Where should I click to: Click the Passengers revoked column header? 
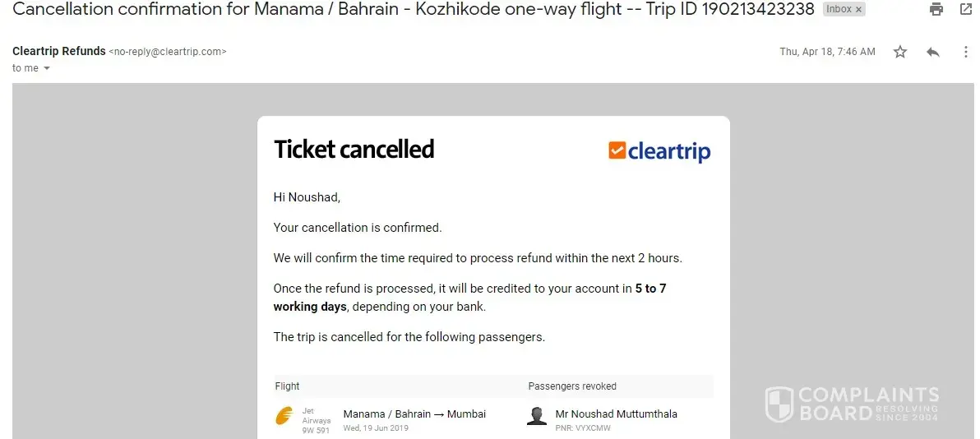click(572, 386)
